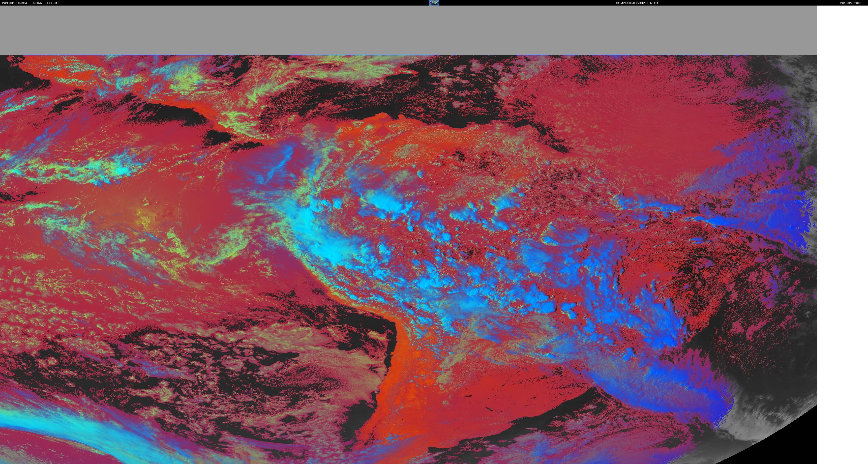The width and height of the screenshot is (868, 464).
Task: Click the NOAA label
Action: (x=37, y=3)
